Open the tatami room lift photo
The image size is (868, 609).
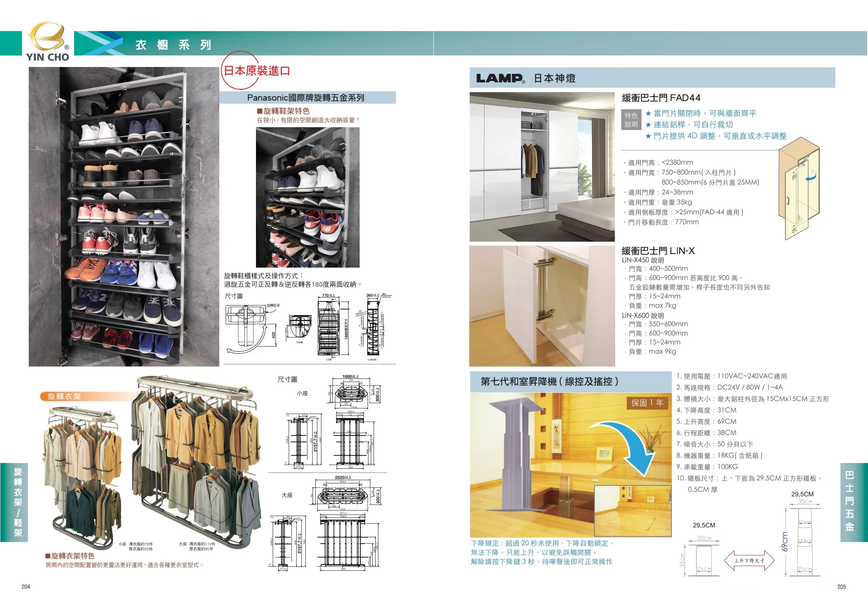(571, 465)
